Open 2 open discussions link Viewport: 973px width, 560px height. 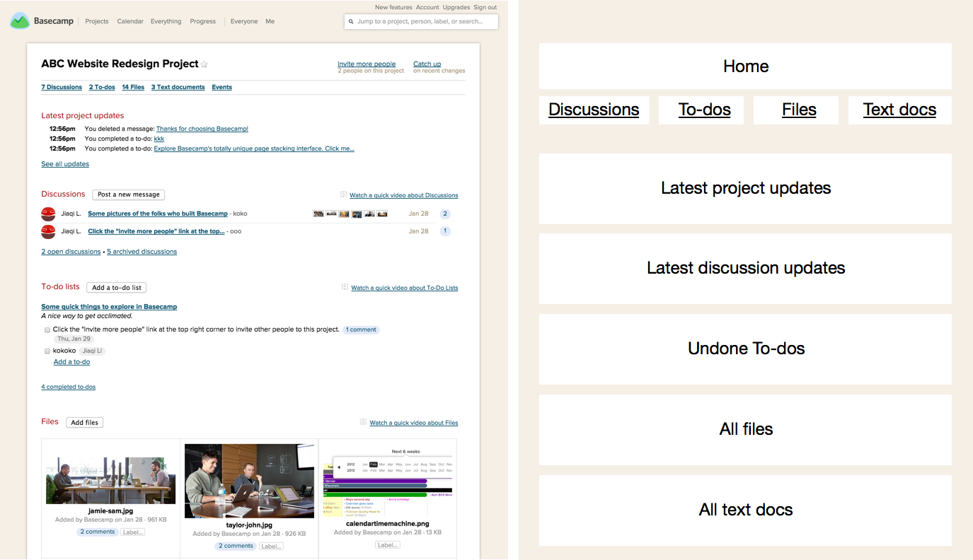(71, 251)
